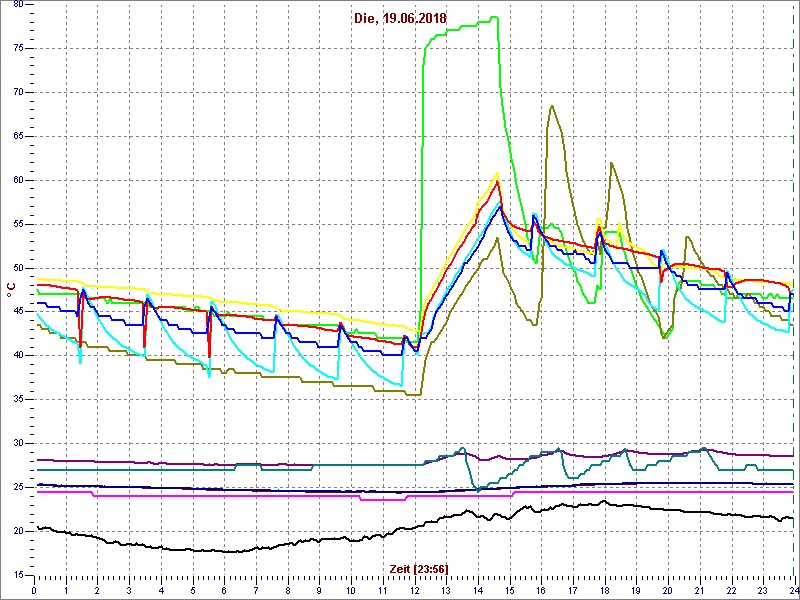Click y-axis temperature label 65
The width and height of the screenshot is (800, 600).
point(18,136)
